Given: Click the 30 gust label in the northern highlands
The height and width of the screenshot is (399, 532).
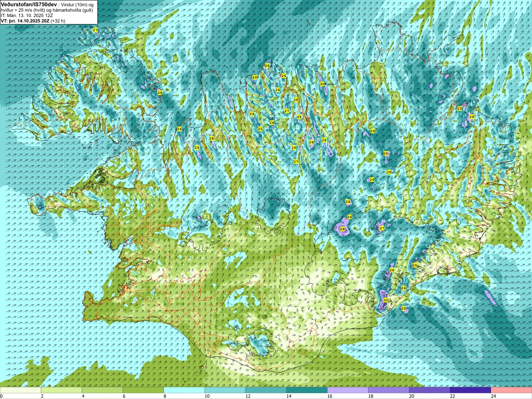Looking at the screenshot, I should point(322,84).
